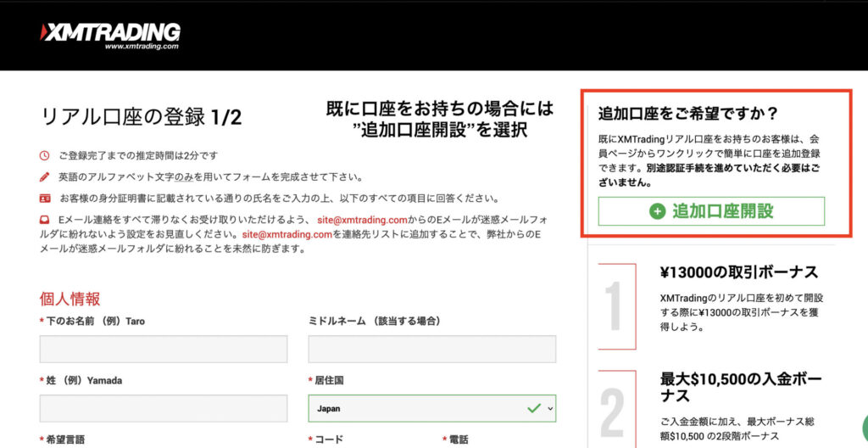Image resolution: width=868 pixels, height=448 pixels.
Task: Click the リアル口座の登録 1/2 heading
Action: point(142,117)
